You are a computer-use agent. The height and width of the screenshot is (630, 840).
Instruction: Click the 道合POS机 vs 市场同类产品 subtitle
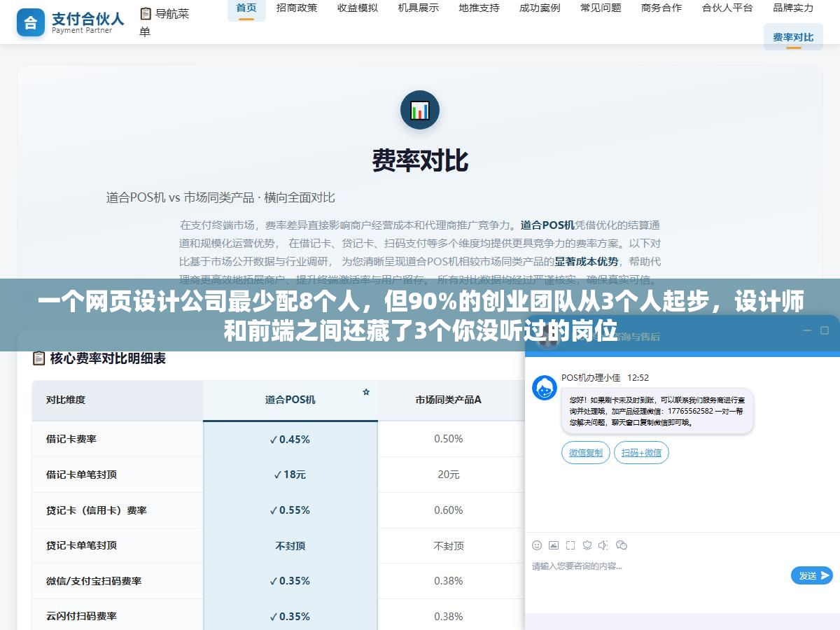tap(220, 197)
